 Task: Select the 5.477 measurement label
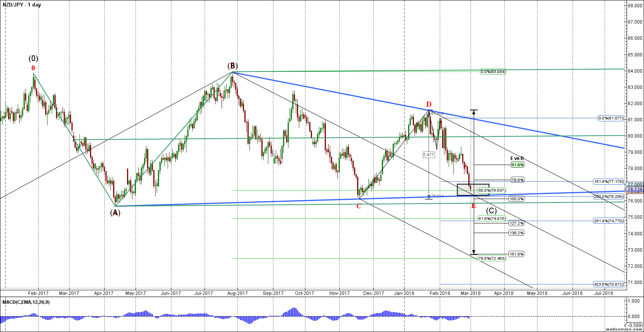click(x=429, y=155)
